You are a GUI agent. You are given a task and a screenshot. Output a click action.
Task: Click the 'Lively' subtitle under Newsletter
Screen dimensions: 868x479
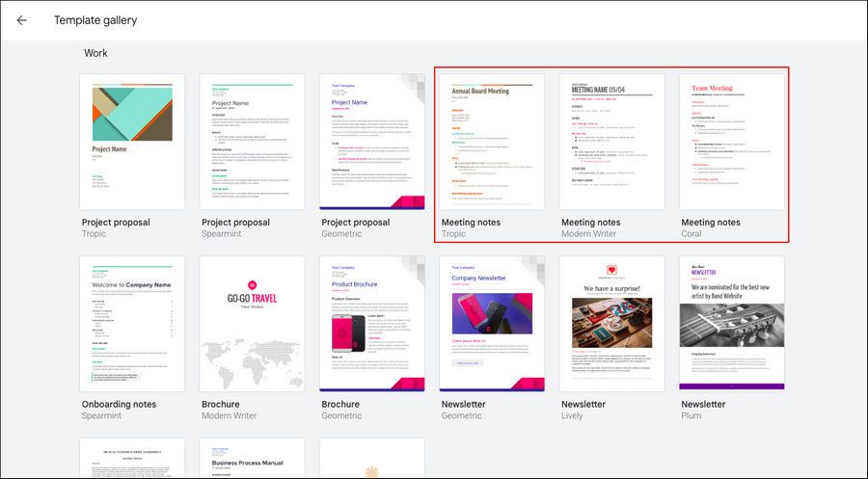572,416
